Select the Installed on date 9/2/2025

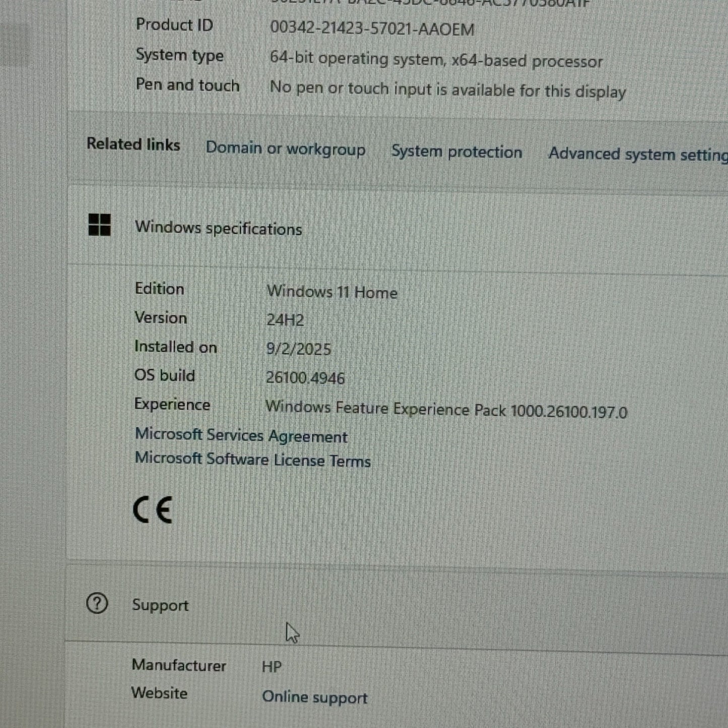tap(299, 349)
